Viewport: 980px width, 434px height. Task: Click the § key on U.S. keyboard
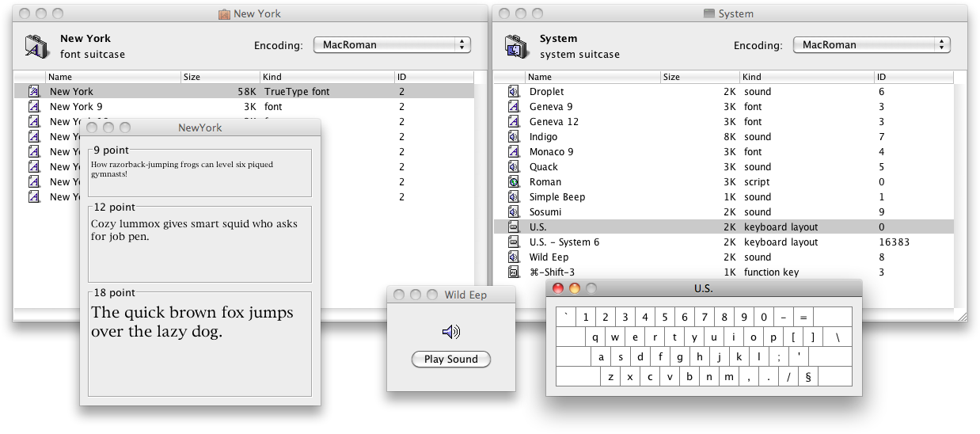(808, 377)
